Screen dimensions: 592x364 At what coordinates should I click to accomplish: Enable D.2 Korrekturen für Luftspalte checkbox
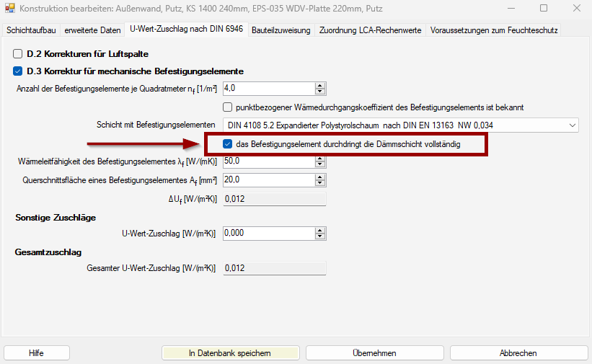(18, 54)
